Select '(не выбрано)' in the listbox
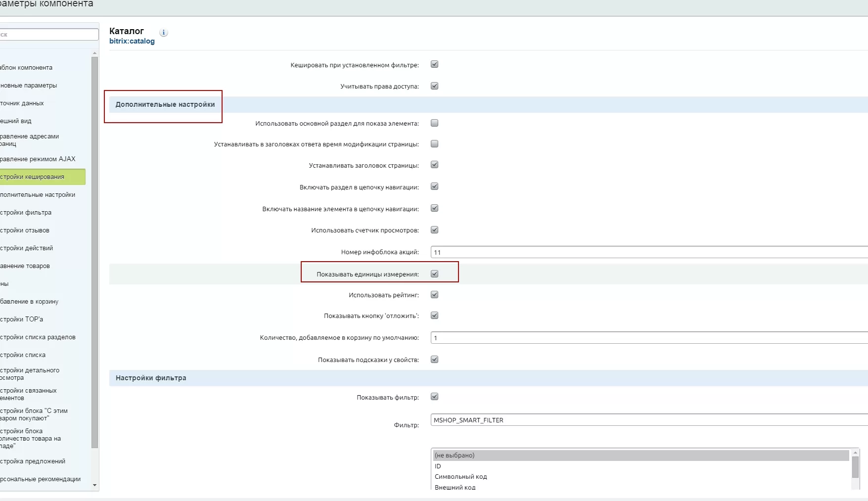 coord(641,455)
